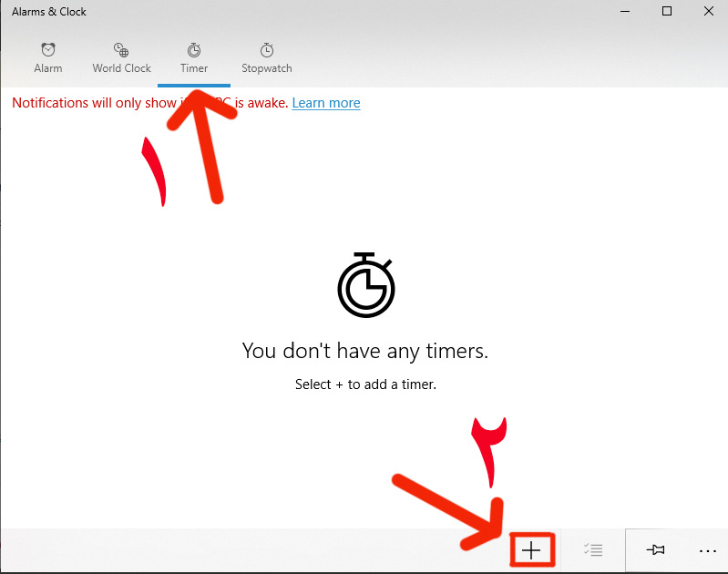Click the Alarm clock icon
This screenshot has width=728, height=574.
point(48,50)
